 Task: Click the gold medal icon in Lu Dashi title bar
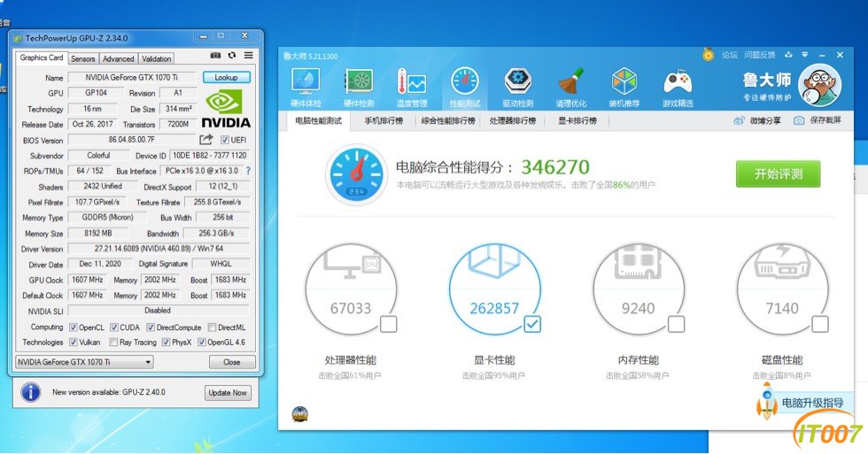pos(708,54)
